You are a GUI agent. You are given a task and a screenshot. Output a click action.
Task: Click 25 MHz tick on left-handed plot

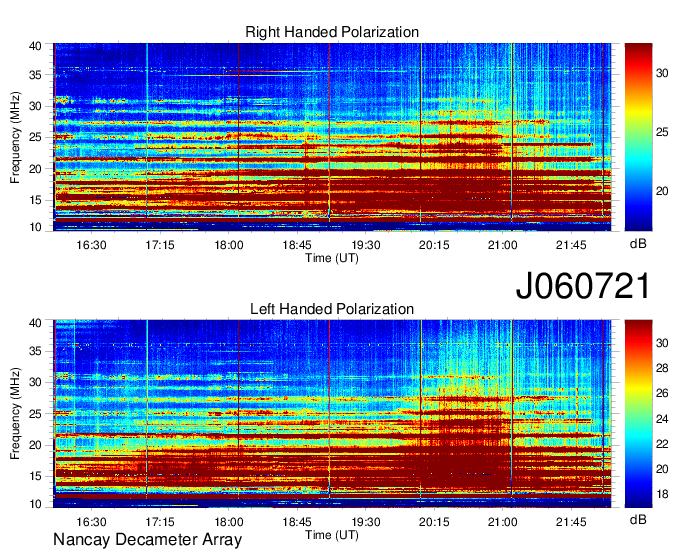pos(36,414)
